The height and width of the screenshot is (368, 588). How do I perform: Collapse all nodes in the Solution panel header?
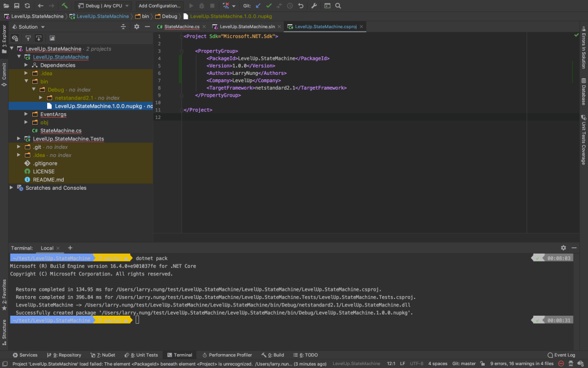tap(123, 26)
